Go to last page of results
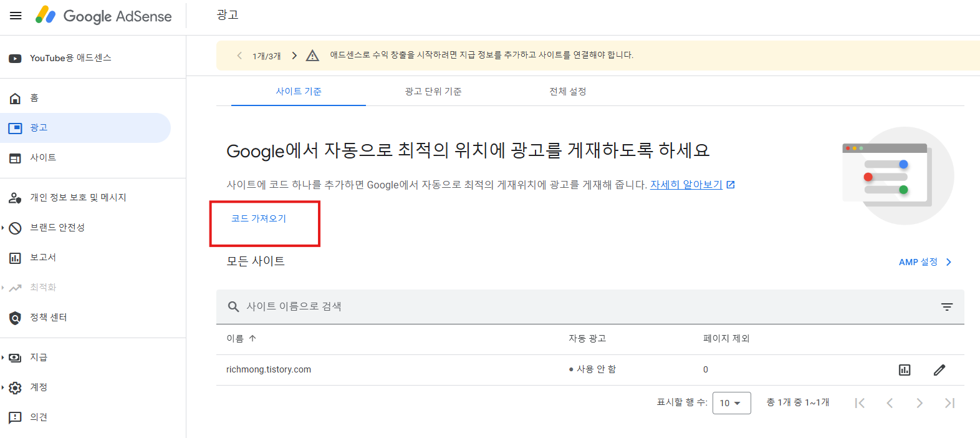 pos(949,403)
